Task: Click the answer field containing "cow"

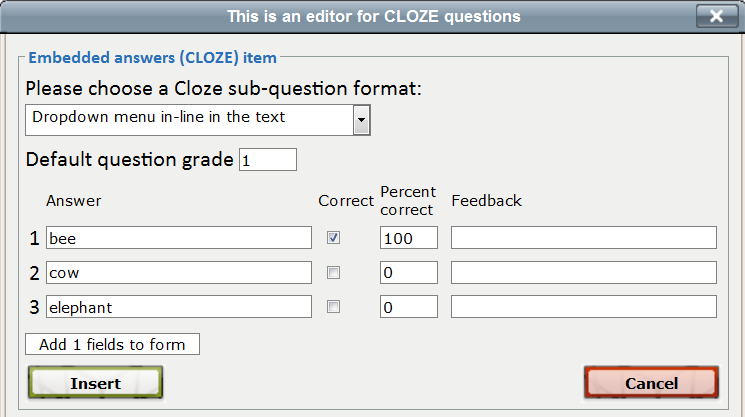Action: [179, 273]
